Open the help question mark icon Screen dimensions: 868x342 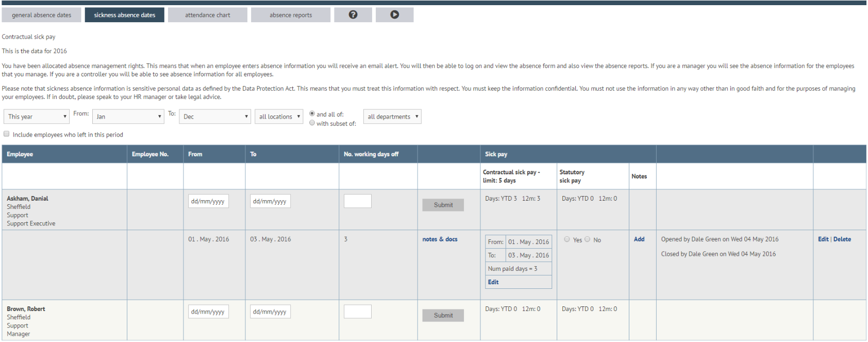point(353,15)
